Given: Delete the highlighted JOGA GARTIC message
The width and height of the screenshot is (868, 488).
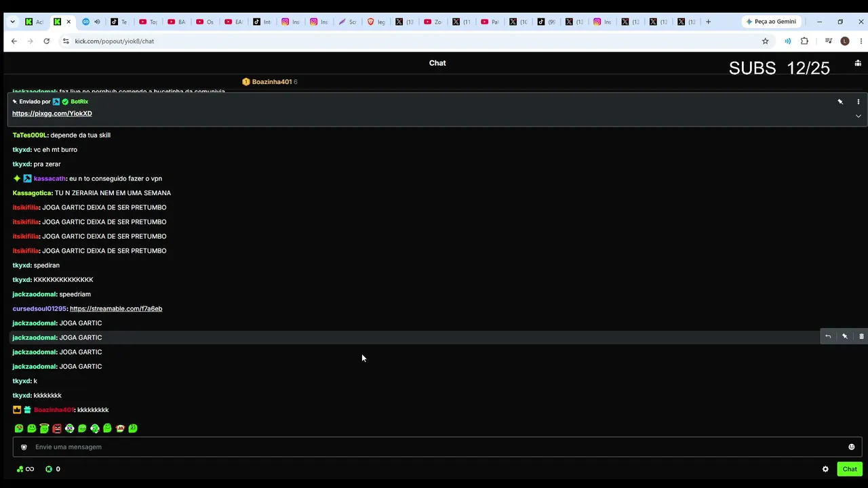Looking at the screenshot, I should (861, 336).
